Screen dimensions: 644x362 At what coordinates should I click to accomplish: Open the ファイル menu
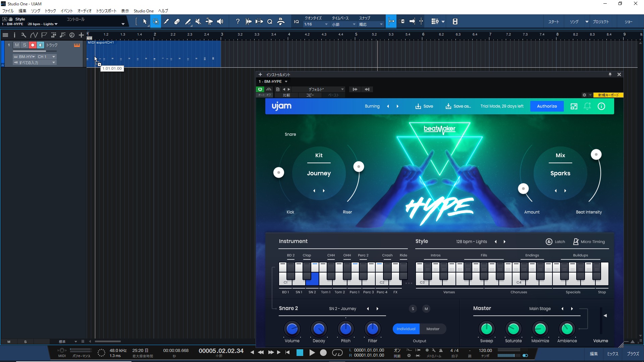click(8, 11)
